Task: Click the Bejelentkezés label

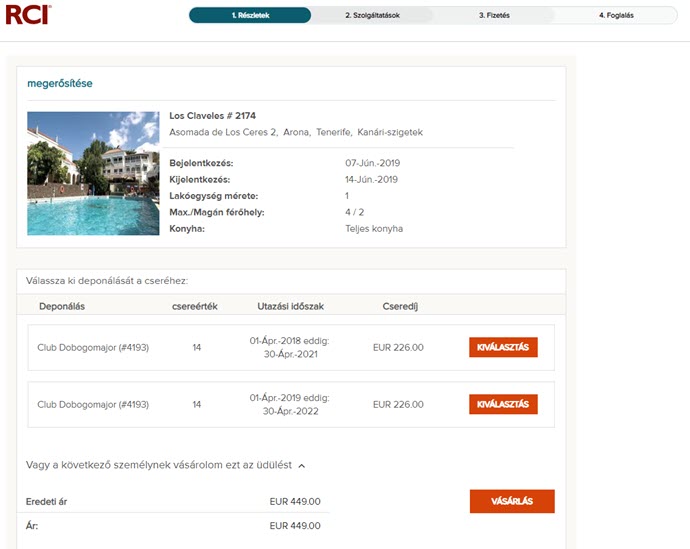Action: 201,163
